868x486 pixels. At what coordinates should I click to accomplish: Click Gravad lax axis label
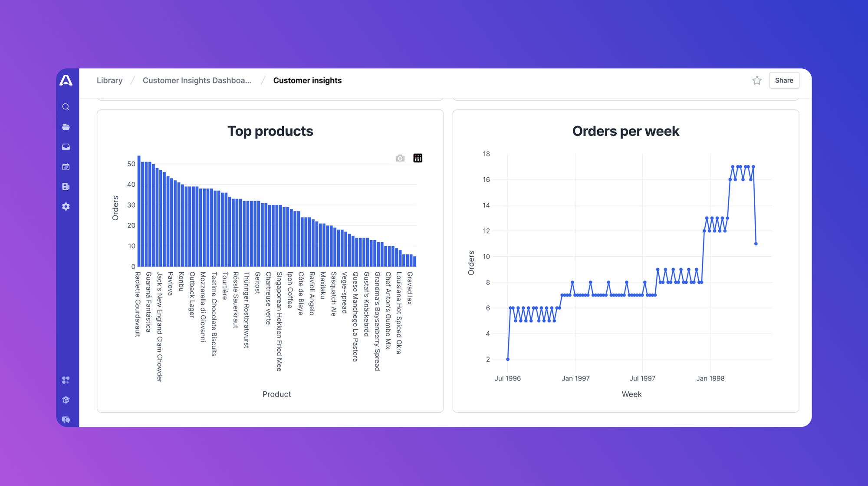pos(409,288)
